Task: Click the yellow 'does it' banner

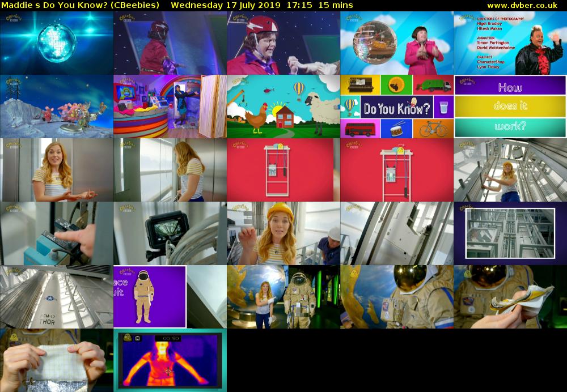Action: (510, 106)
